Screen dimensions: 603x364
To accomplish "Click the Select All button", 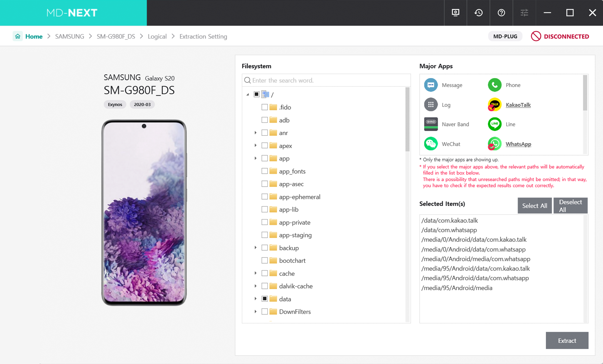I will pos(534,206).
